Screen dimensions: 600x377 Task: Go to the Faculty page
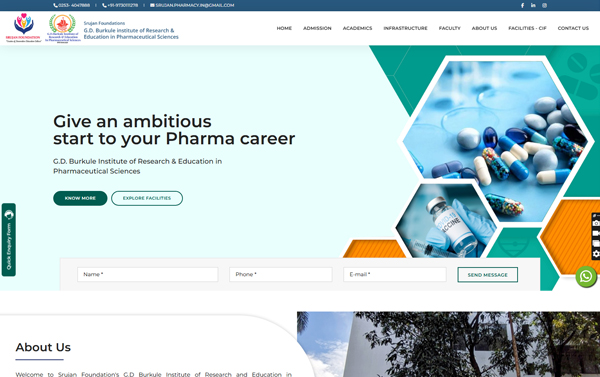450,28
